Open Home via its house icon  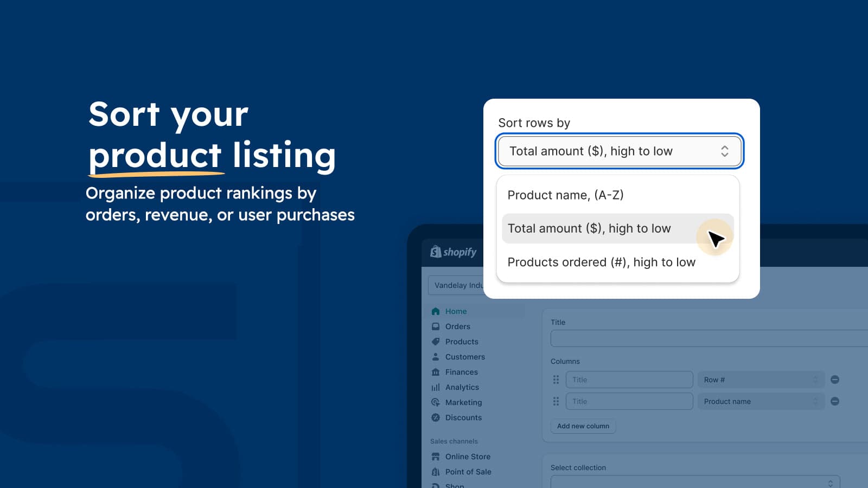point(435,311)
